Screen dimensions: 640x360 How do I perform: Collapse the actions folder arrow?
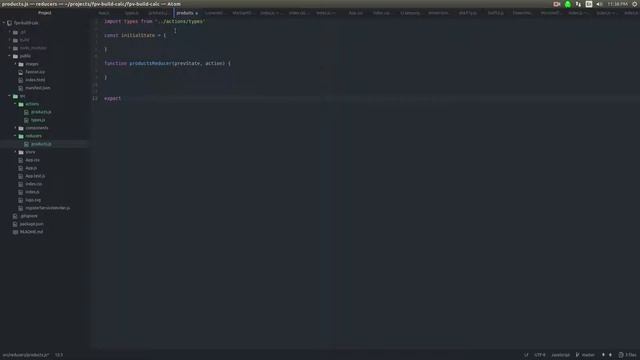pyautogui.click(x=16, y=104)
